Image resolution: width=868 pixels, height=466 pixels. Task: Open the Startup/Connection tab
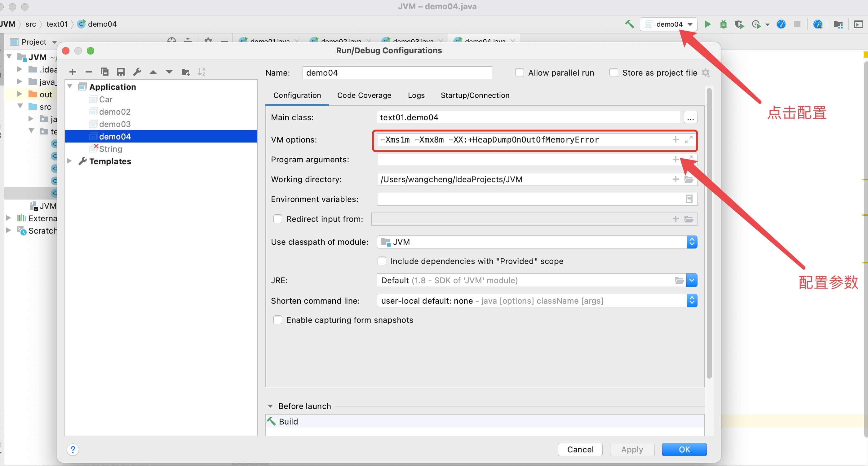[x=475, y=95]
